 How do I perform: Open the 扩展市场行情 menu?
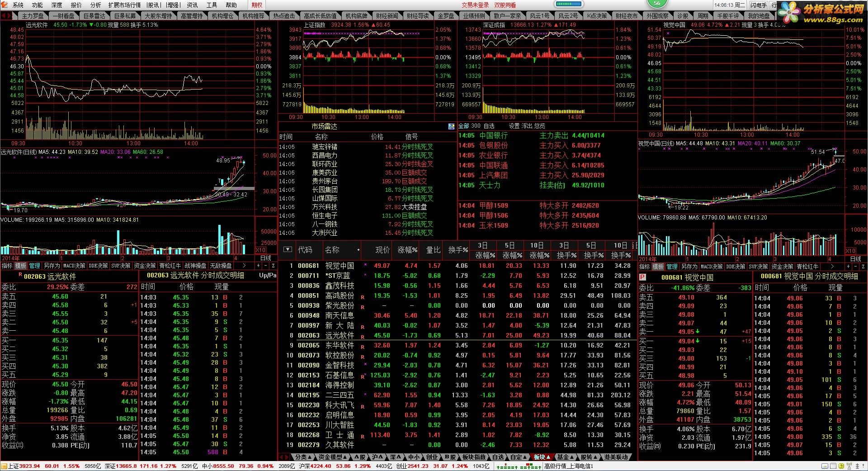(124, 5)
